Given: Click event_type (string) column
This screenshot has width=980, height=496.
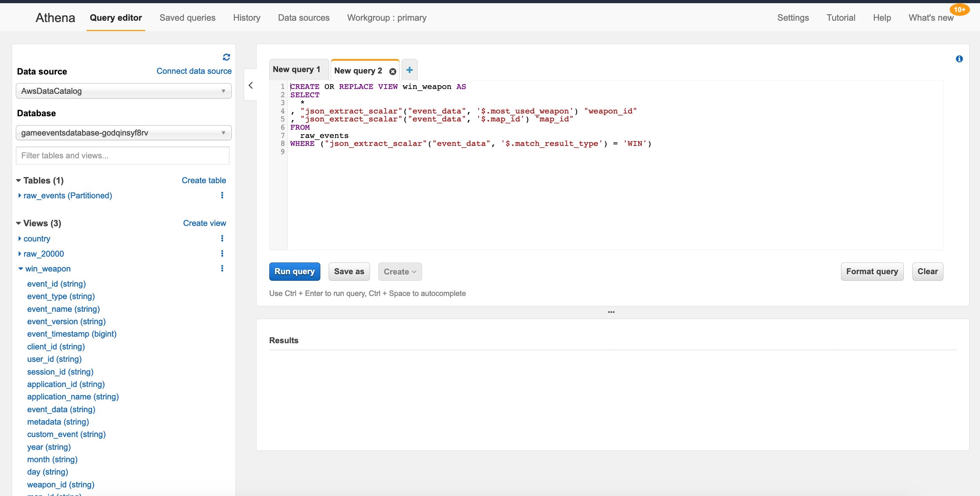Looking at the screenshot, I should pos(61,297).
